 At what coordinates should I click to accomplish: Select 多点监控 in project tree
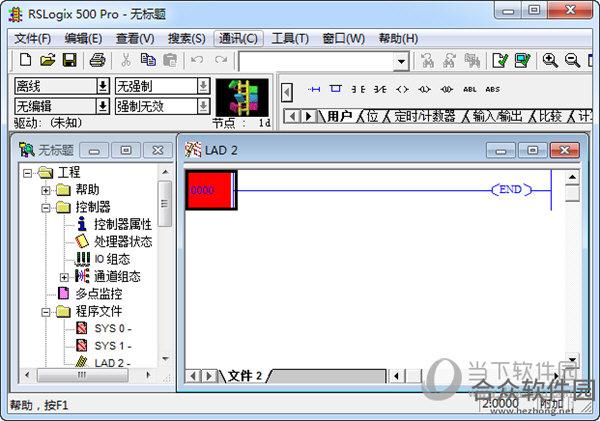click(x=99, y=294)
